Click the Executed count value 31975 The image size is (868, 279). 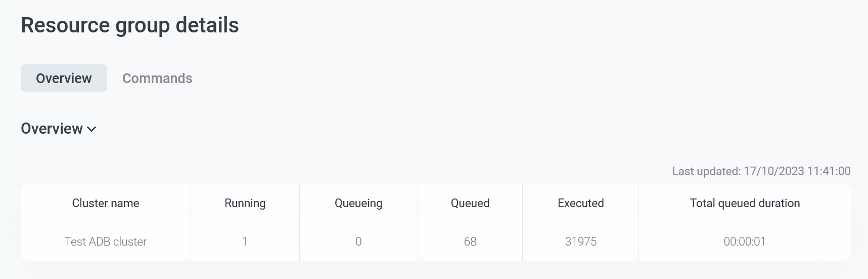click(x=581, y=242)
